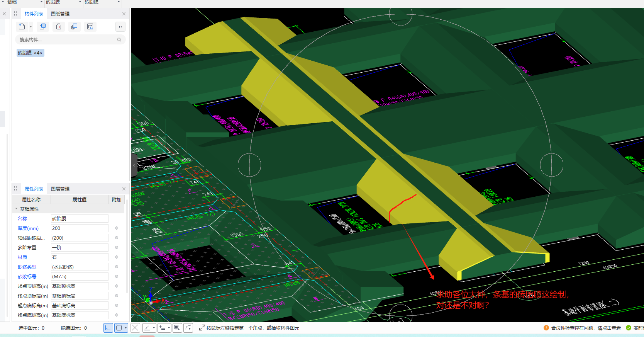644x337 pixels.
Task: Click the 合法性检查存在问题 warning link
Action: coord(586,328)
